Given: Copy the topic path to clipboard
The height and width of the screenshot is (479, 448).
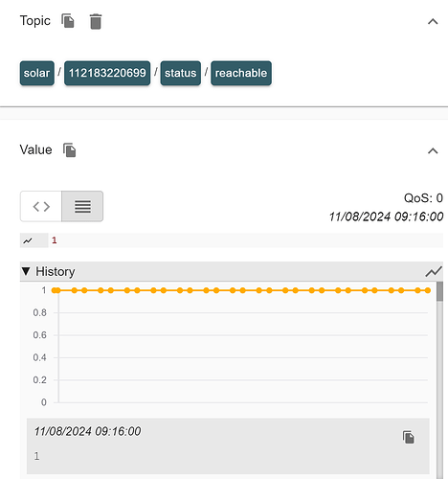Looking at the screenshot, I should point(68,21).
